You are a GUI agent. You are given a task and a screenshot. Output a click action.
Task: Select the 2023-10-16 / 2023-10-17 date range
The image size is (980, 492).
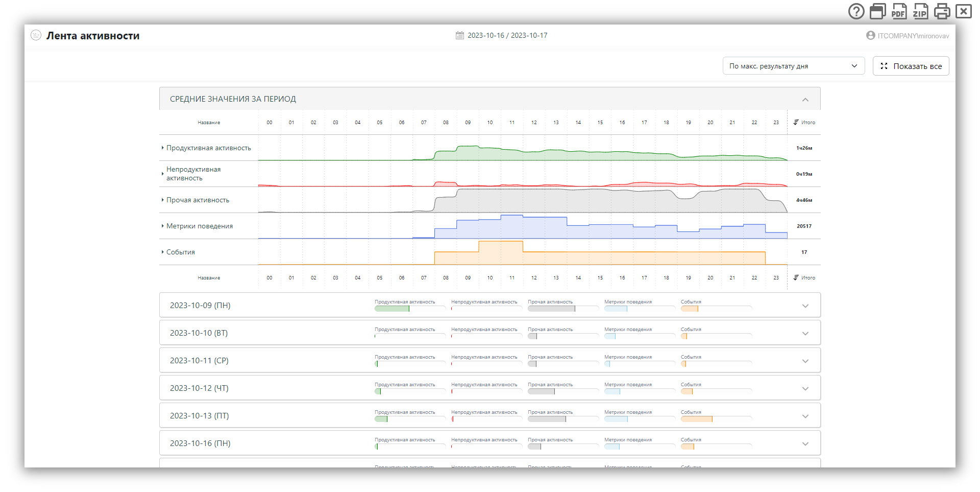[507, 36]
